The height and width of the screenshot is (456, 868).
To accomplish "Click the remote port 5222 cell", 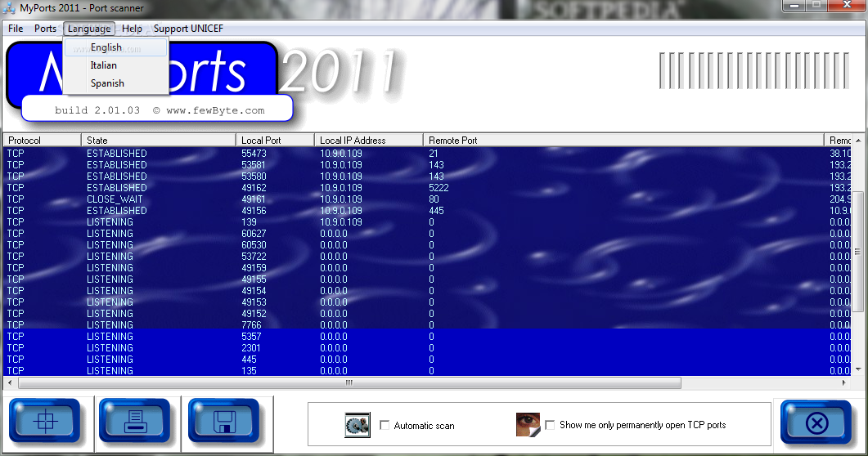I will tap(438, 187).
